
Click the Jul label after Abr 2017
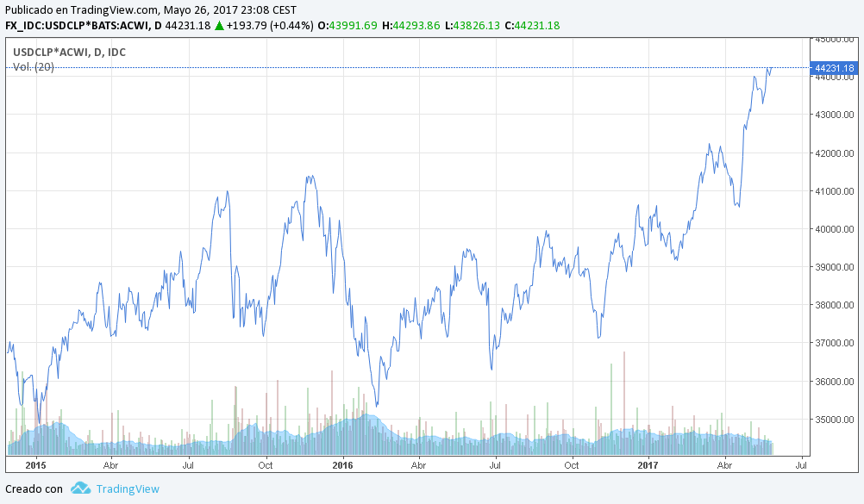[x=801, y=465]
